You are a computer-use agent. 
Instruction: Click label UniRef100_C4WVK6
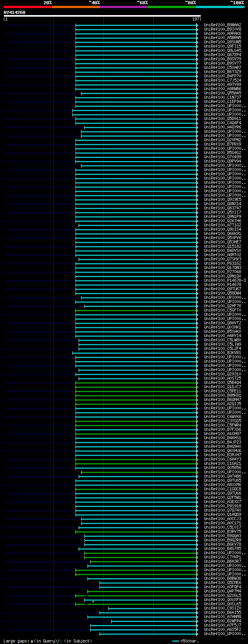point(222,416)
